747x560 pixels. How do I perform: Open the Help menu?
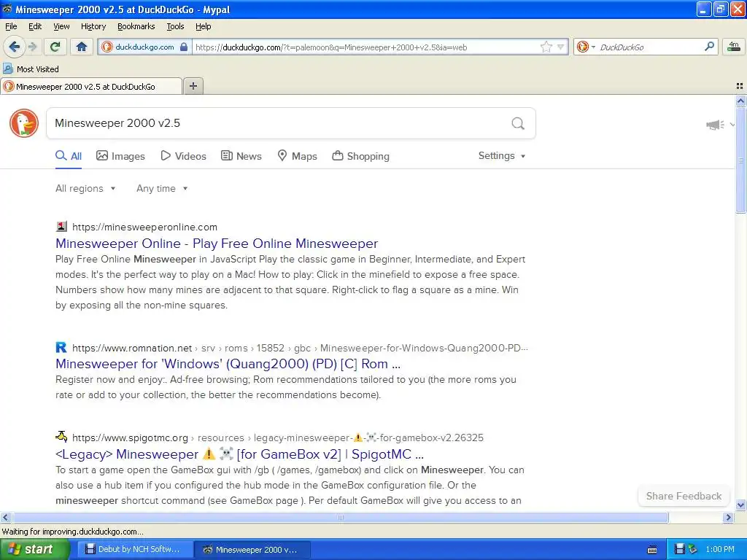point(203,26)
